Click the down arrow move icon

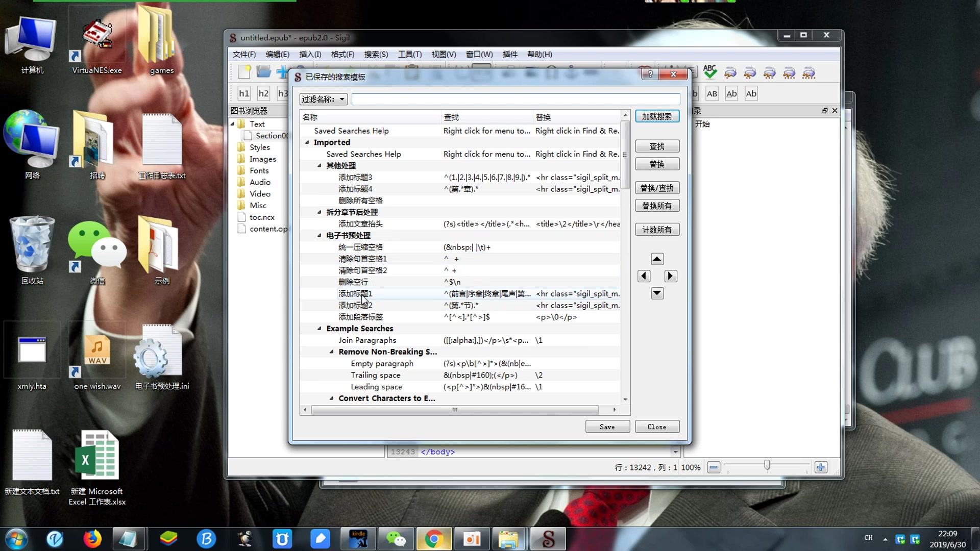click(x=656, y=293)
